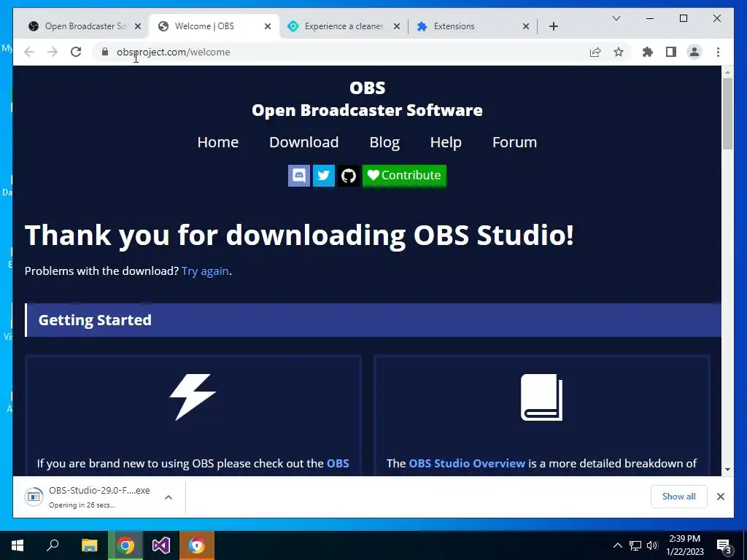Click the orange-highlighted taskbar icon
Viewport: 747px width, 560px height.
click(197, 545)
